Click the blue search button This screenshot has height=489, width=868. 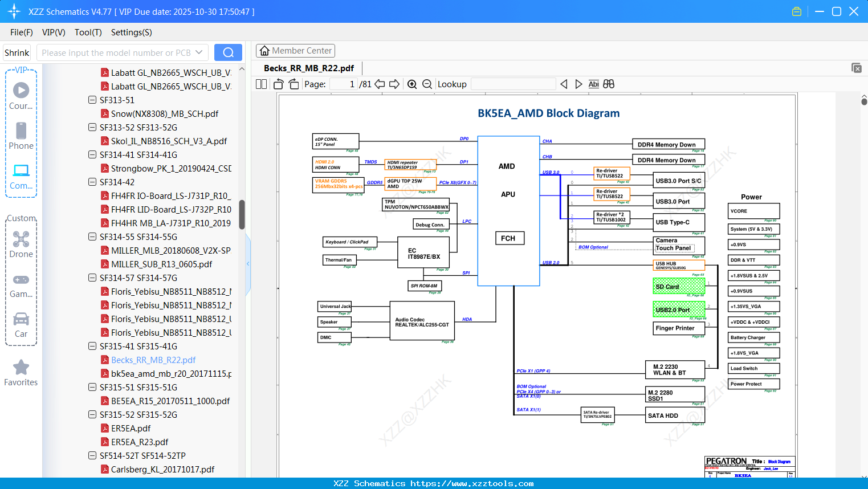point(228,52)
